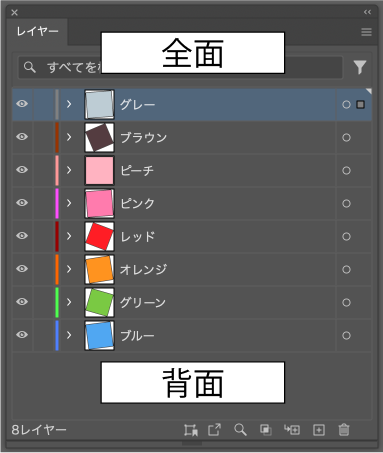This screenshot has height=453, width=383.
Task: Click the locate object magnifier icon
Action: coord(240,430)
